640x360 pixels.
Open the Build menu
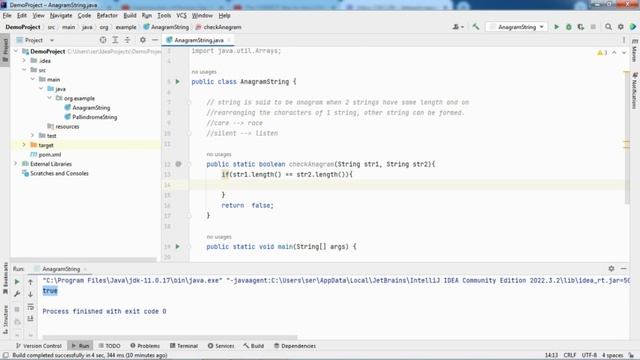[130, 16]
